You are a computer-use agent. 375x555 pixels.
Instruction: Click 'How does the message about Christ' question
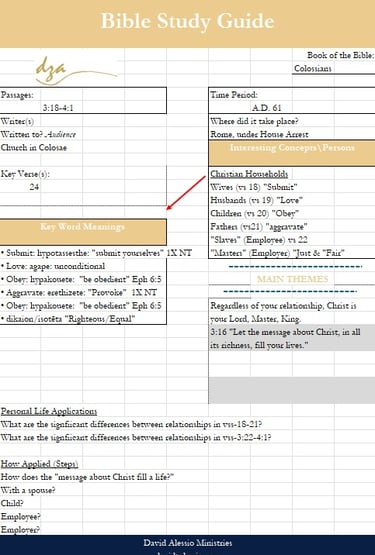click(87, 477)
